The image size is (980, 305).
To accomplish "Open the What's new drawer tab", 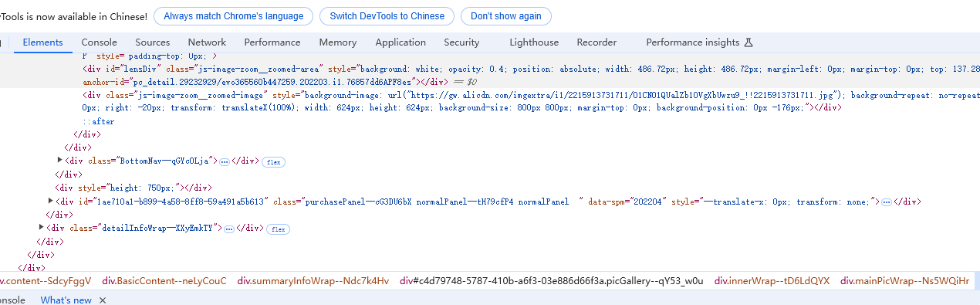I will (x=66, y=300).
